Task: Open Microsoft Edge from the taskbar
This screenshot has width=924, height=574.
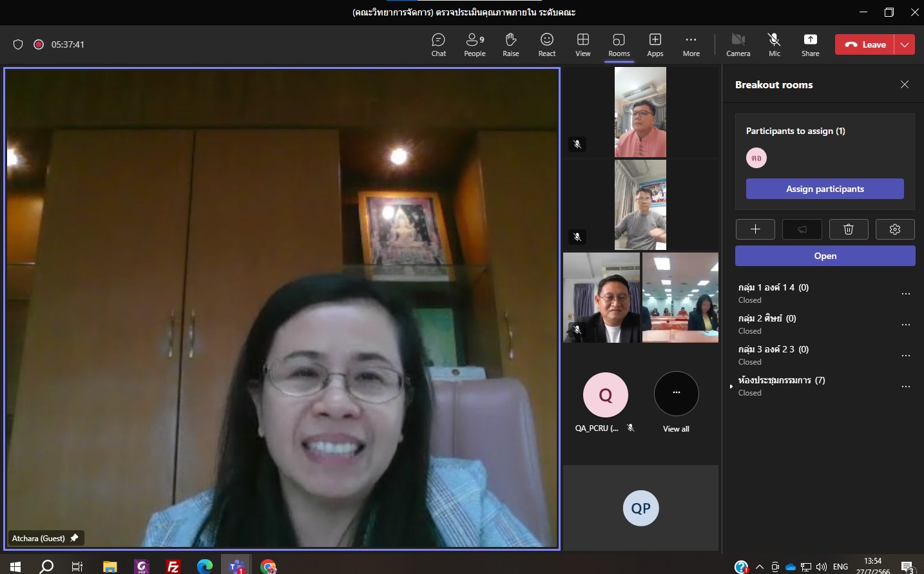Action: tap(205, 566)
